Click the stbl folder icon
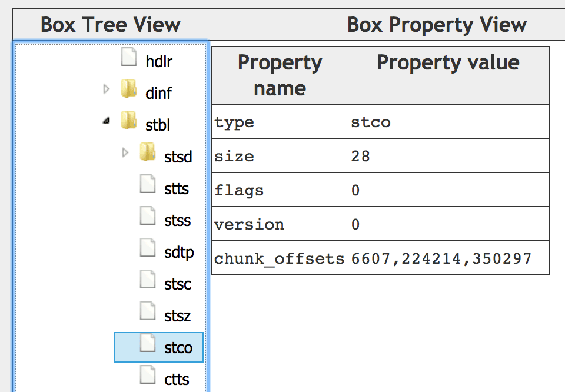 pos(129,120)
